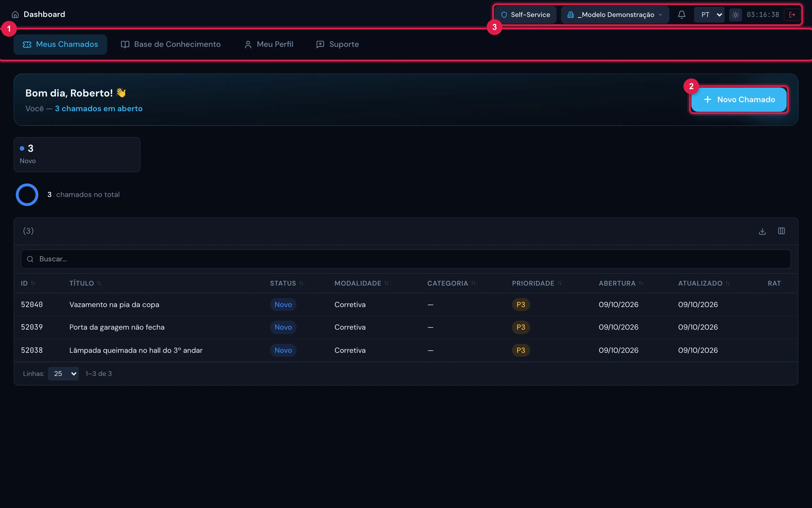
Task: Toggle the light/dark theme sun icon
Action: click(x=735, y=15)
